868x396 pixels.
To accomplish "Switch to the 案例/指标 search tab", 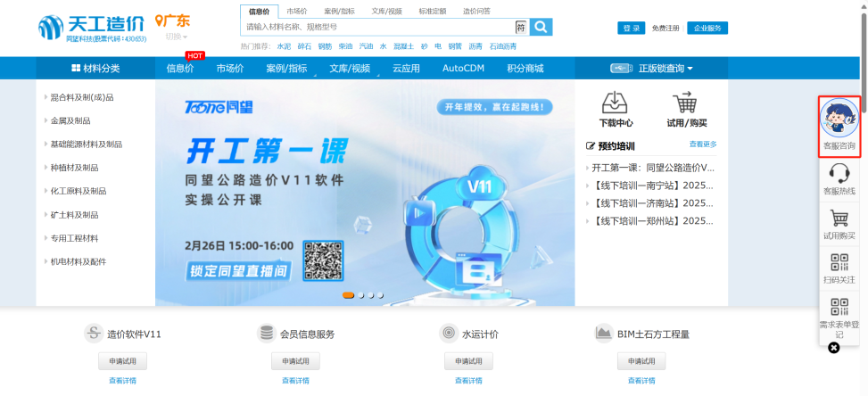I will [x=339, y=11].
